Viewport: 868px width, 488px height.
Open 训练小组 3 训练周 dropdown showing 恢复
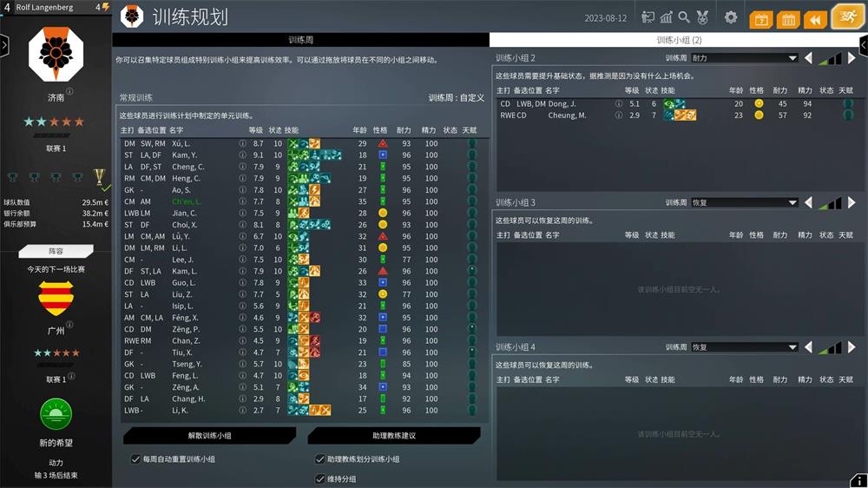coord(744,203)
